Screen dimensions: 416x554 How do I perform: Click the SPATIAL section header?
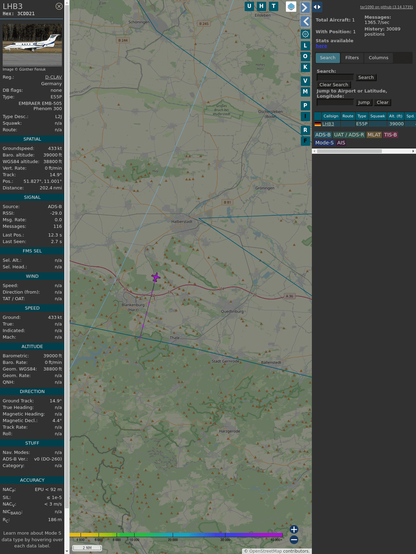pyautogui.click(x=32, y=139)
